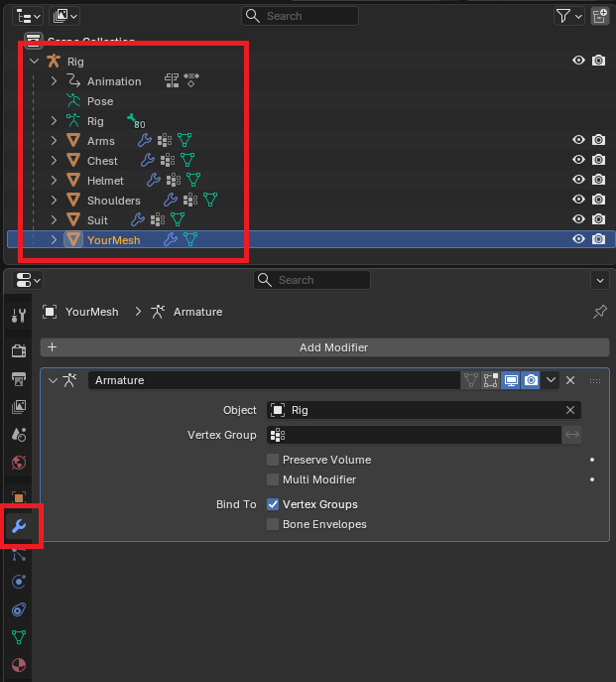The width and height of the screenshot is (616, 682).
Task: Select the Shoulders object in outliner
Action: point(113,201)
